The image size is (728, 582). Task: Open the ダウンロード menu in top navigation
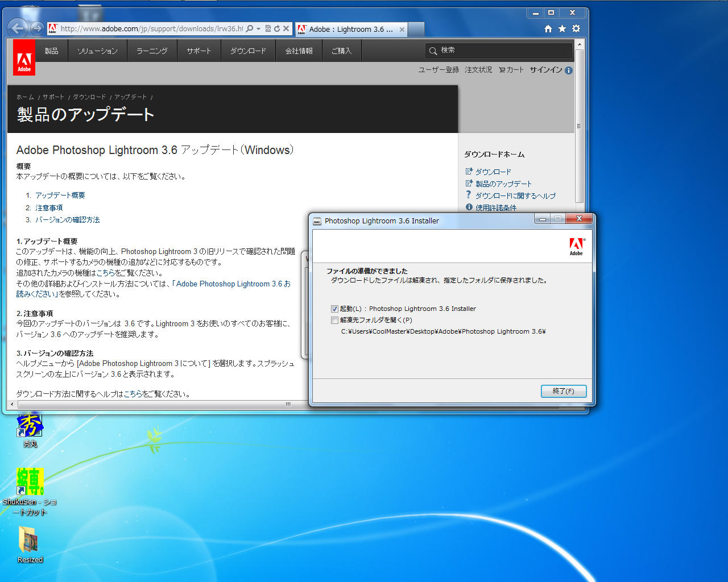tap(248, 51)
